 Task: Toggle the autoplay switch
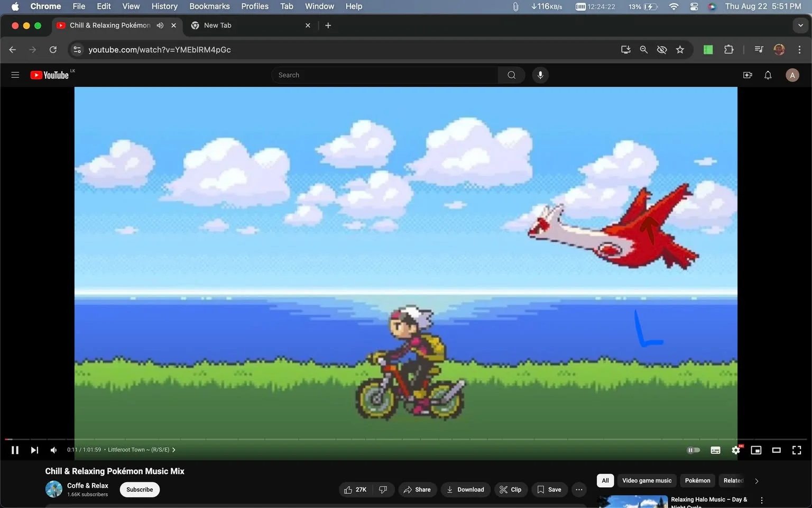pyautogui.click(x=693, y=450)
